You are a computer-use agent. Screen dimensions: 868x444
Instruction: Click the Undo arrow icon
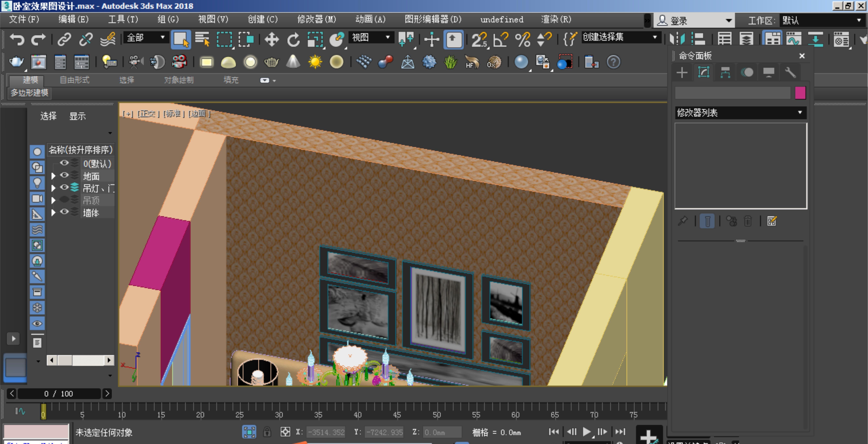(17, 39)
